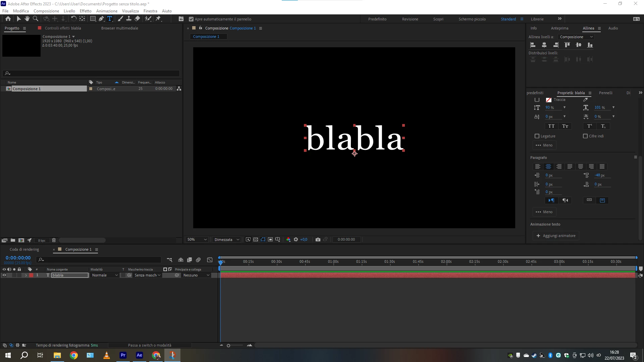The width and height of the screenshot is (644, 362).
Task: Hide the blabla layer using eye icon
Action: [x=4, y=275]
